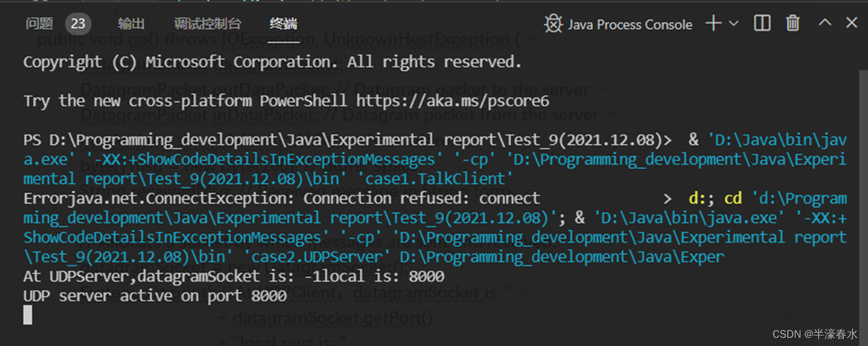
Task: Click 'Try the new cross-platform PowerShell' text
Action: coord(187,101)
